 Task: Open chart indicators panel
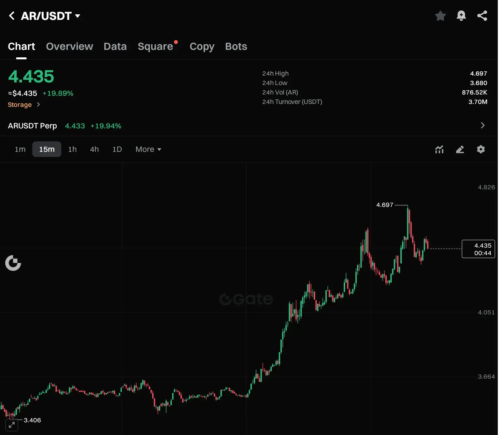tap(439, 149)
